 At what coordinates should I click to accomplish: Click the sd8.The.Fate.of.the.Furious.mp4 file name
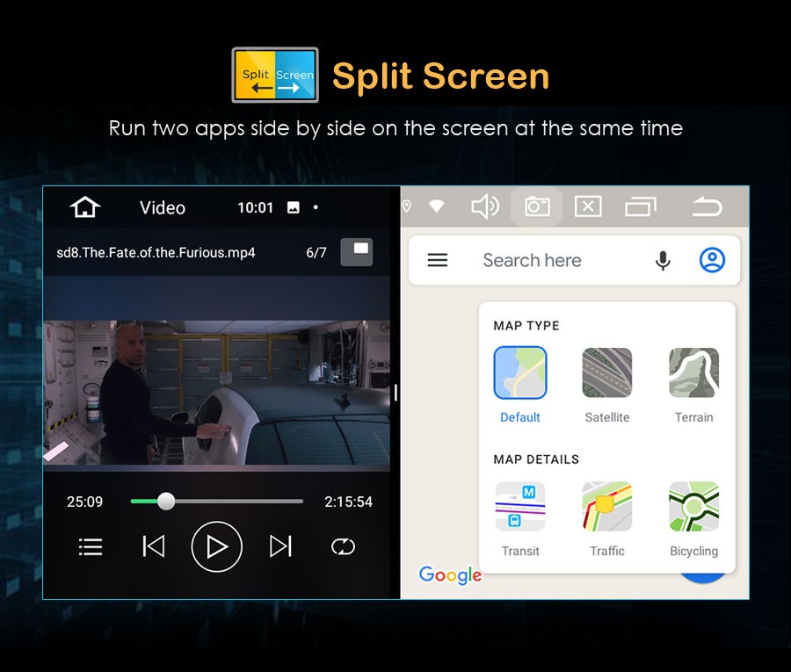point(156,252)
